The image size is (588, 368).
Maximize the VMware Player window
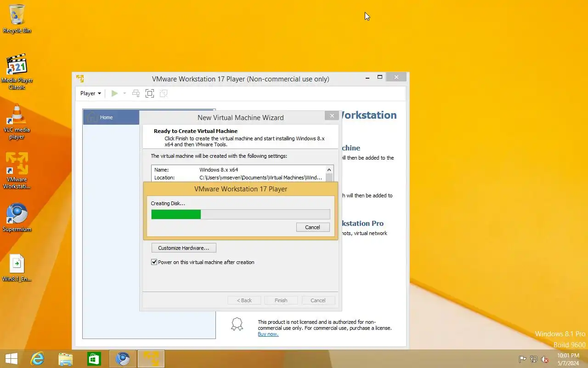coord(380,77)
